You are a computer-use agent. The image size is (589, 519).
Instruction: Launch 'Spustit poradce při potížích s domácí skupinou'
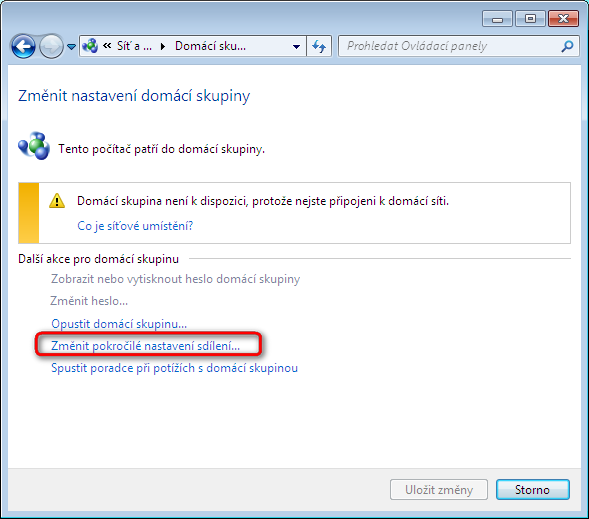174,368
